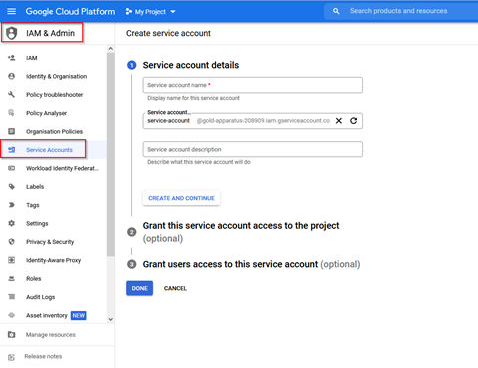The width and height of the screenshot is (478, 368).
Task: Open Settings in sidebar
Action: click(37, 223)
